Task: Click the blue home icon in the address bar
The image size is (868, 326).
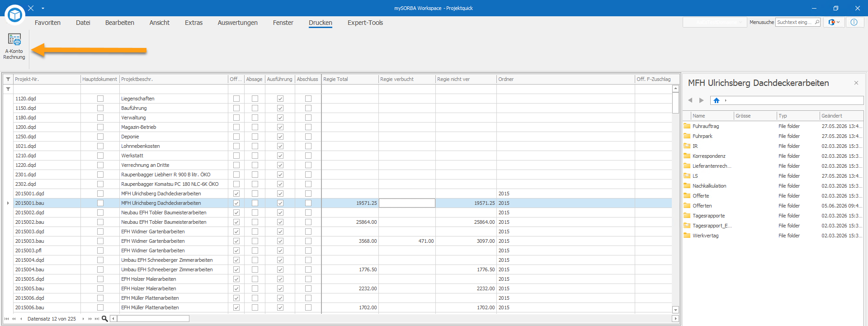Action: tap(717, 100)
